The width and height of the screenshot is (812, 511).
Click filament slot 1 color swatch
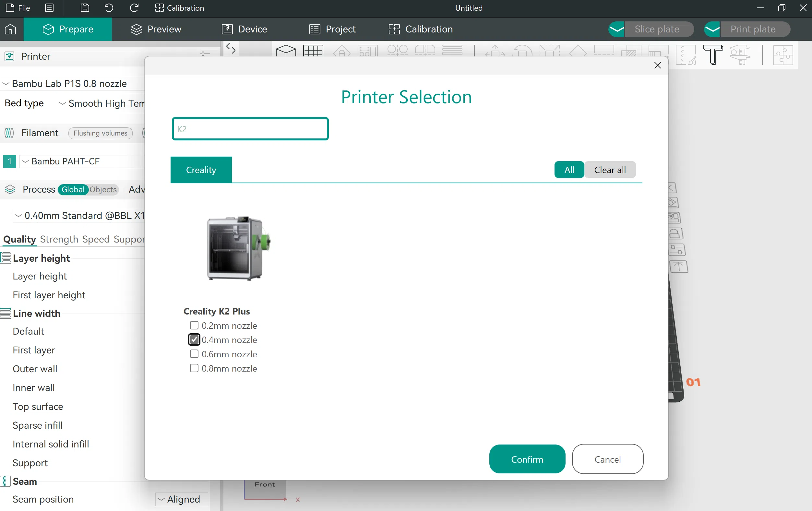(10, 161)
